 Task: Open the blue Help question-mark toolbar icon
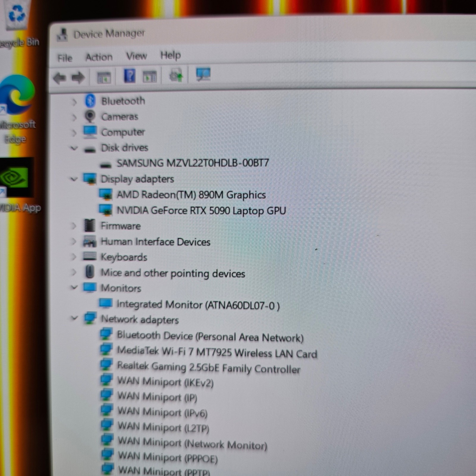129,76
